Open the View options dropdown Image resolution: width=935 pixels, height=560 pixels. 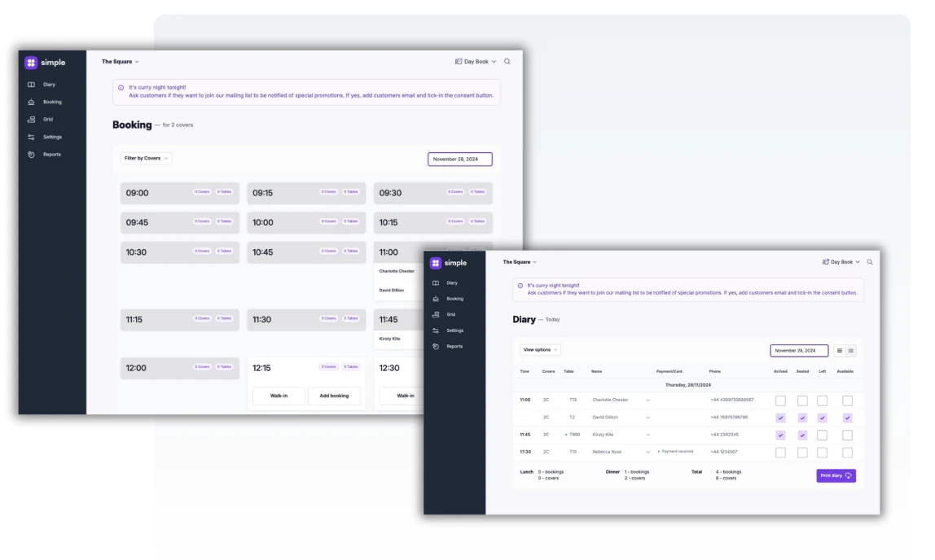coord(540,350)
